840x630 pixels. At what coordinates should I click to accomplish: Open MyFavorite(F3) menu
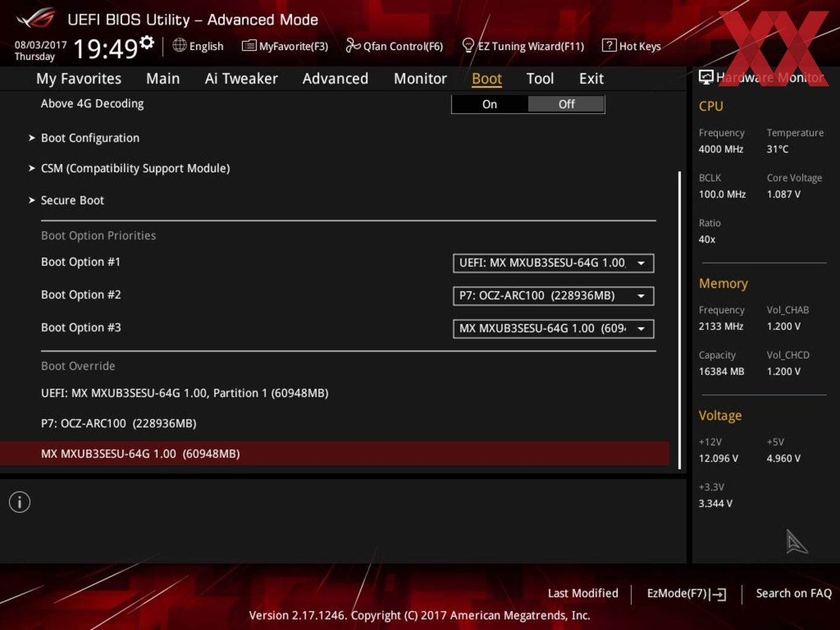pos(293,46)
